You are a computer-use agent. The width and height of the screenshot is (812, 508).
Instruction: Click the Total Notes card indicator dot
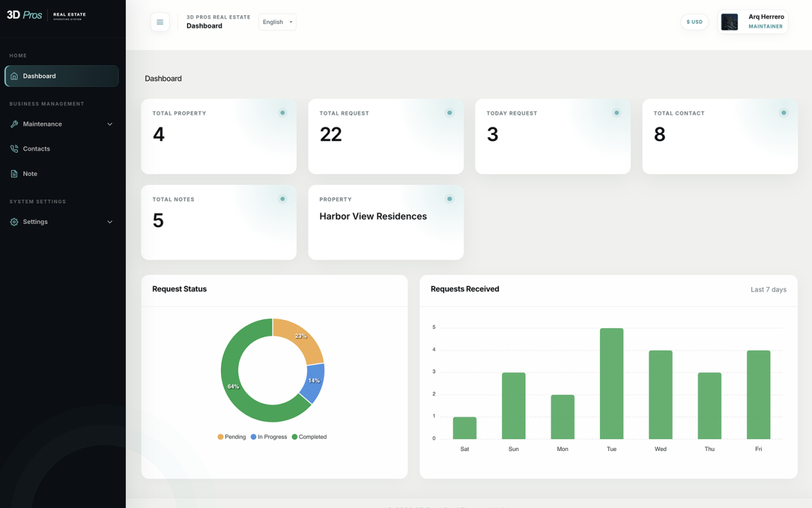[x=283, y=199]
